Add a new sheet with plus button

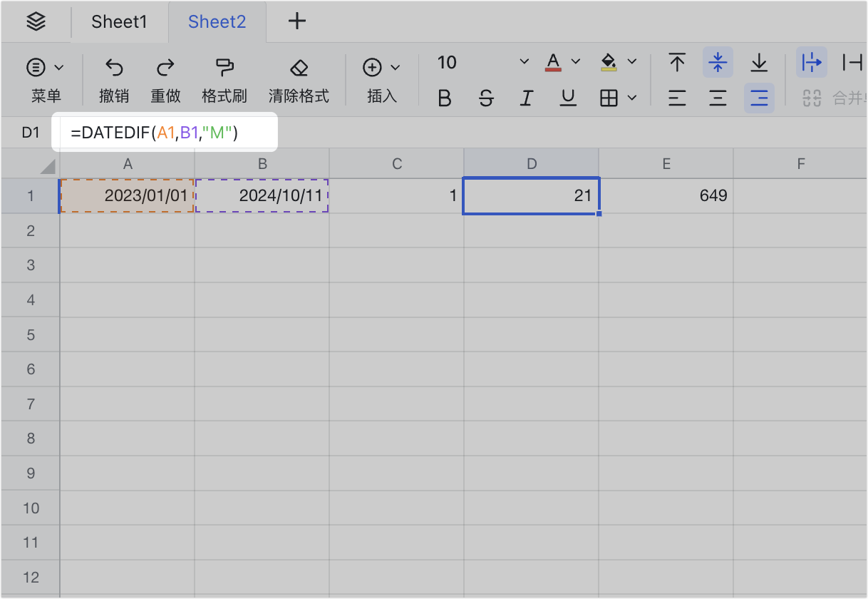pos(296,21)
